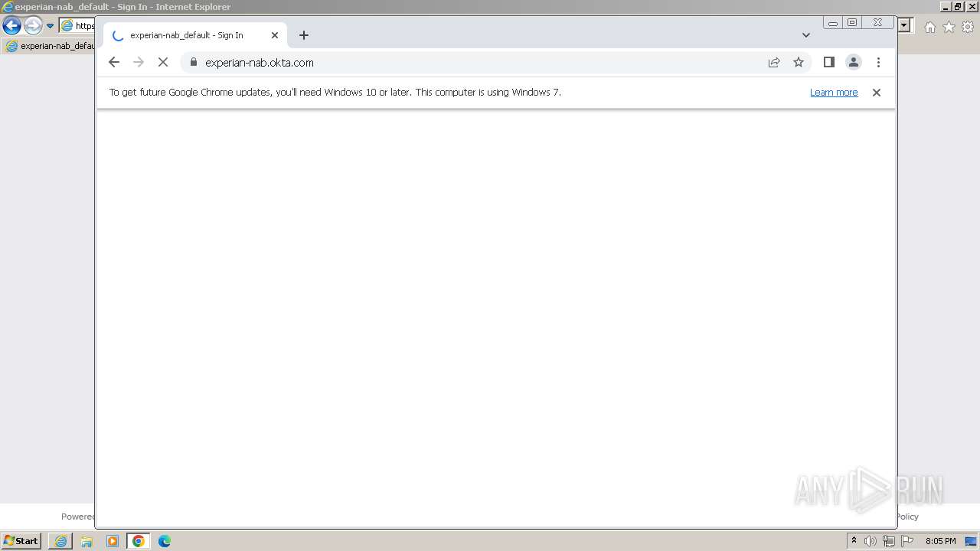Open Microsoft Edge from taskbar

pos(165,541)
